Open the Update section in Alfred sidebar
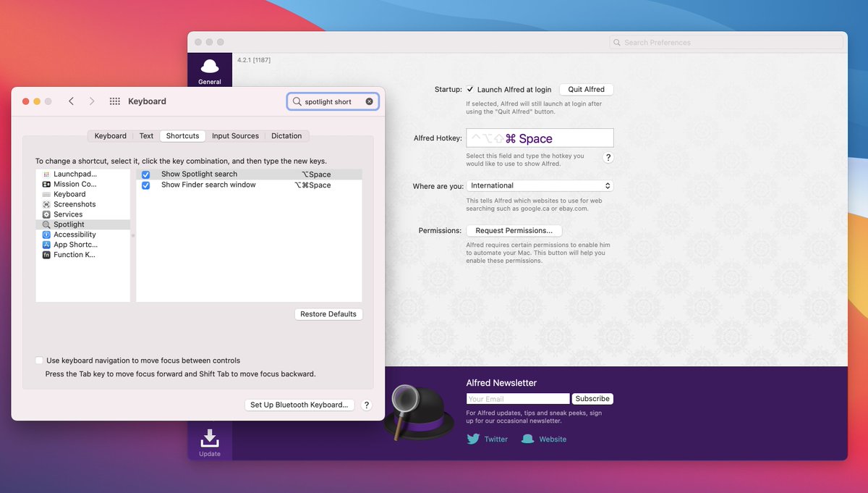This screenshot has width=868, height=493. click(x=210, y=443)
